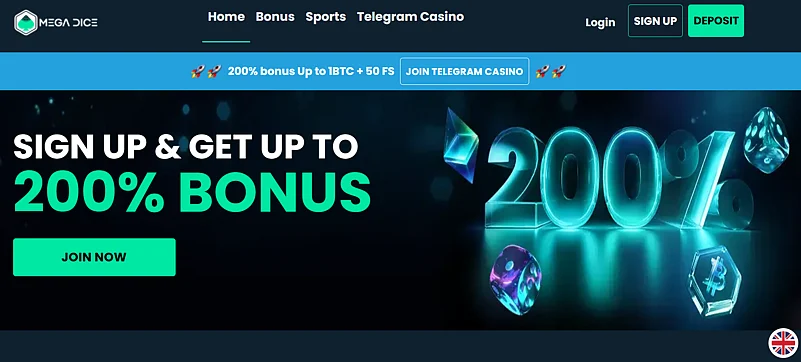The image size is (801, 362).
Task: Open the Bonus menu item
Action: [275, 17]
